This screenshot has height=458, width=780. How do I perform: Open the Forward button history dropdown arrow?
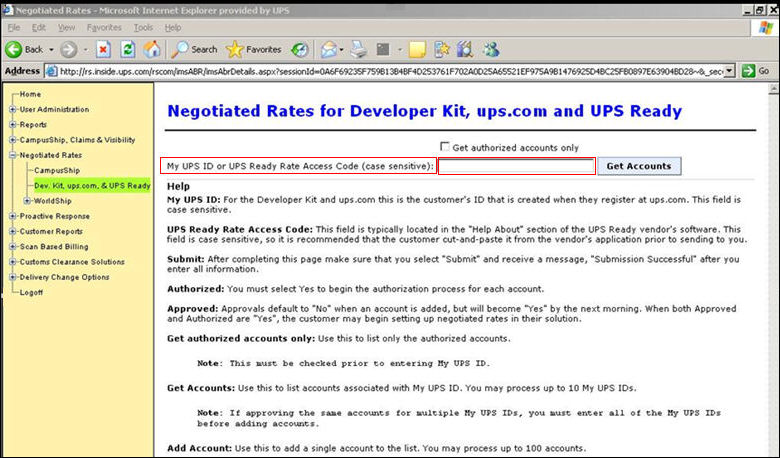[x=86, y=50]
